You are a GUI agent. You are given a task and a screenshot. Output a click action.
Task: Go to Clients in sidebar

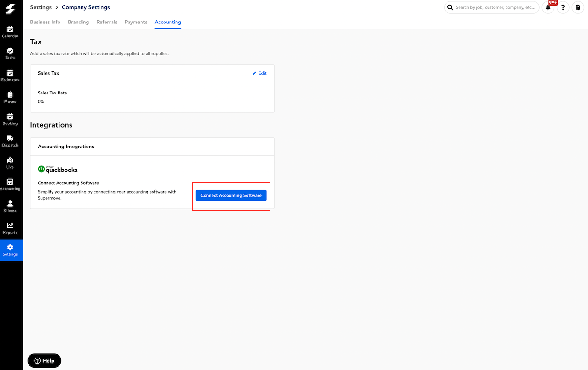(10, 204)
